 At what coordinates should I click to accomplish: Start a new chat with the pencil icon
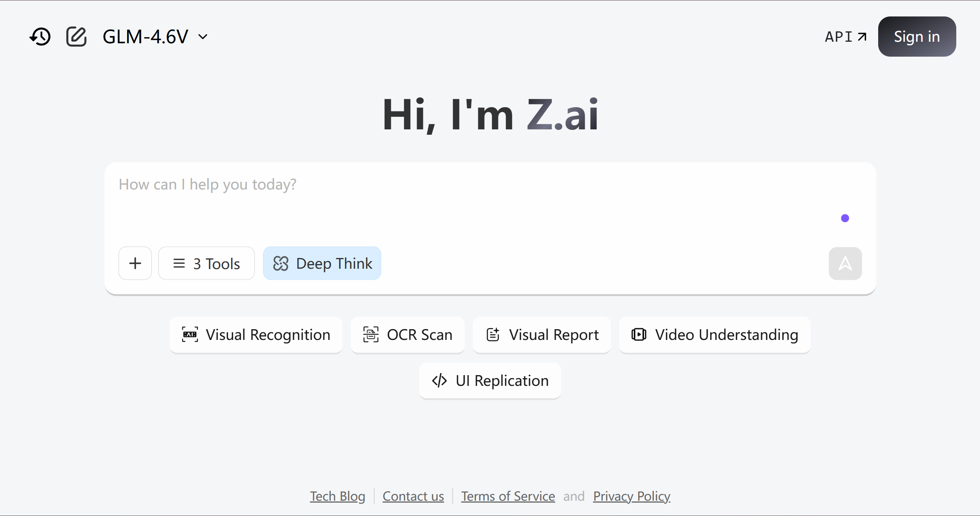(x=76, y=37)
